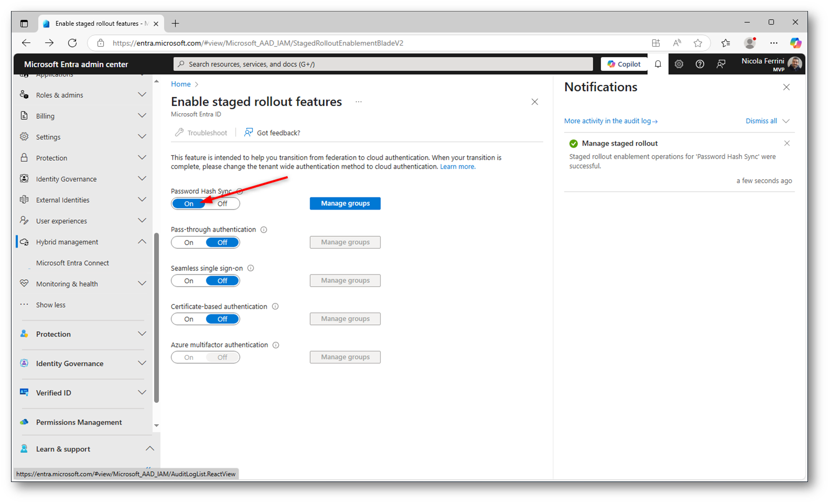Add page to favorites star icon
Image resolution: width=830 pixels, height=504 pixels.
click(x=698, y=43)
